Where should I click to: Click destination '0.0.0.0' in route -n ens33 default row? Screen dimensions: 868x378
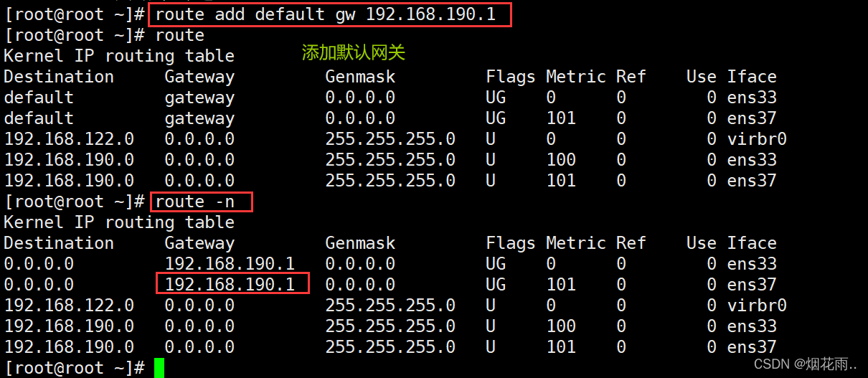(39, 264)
